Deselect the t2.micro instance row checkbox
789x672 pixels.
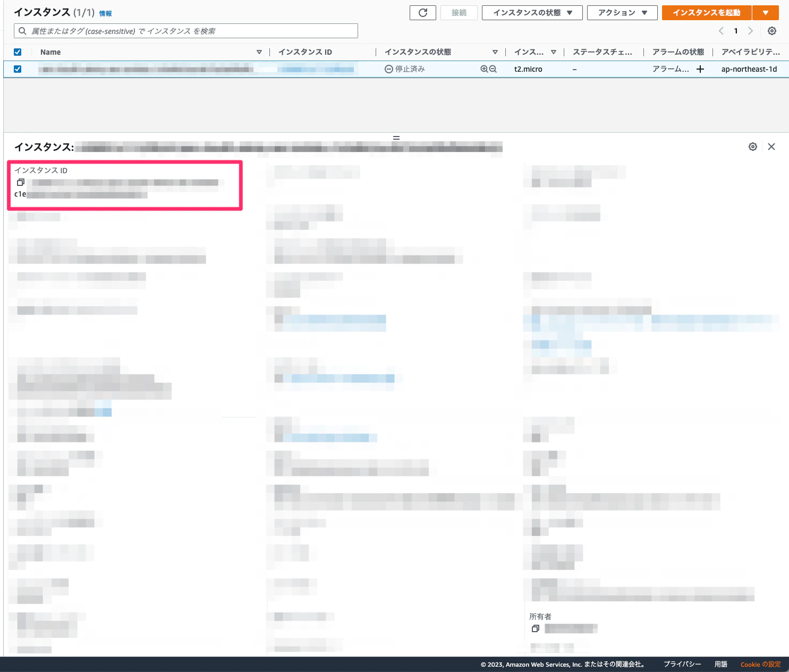(x=18, y=69)
